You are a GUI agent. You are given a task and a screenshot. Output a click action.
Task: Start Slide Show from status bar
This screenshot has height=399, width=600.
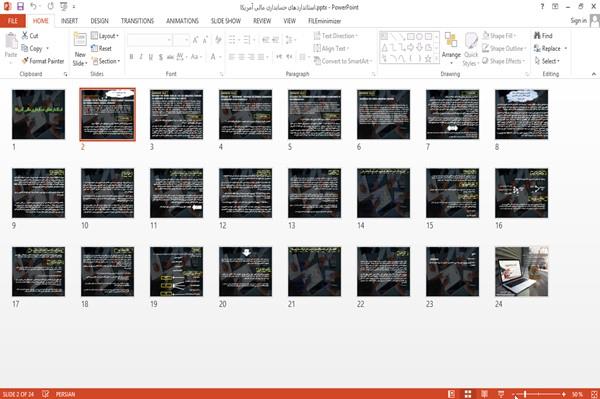click(501, 394)
